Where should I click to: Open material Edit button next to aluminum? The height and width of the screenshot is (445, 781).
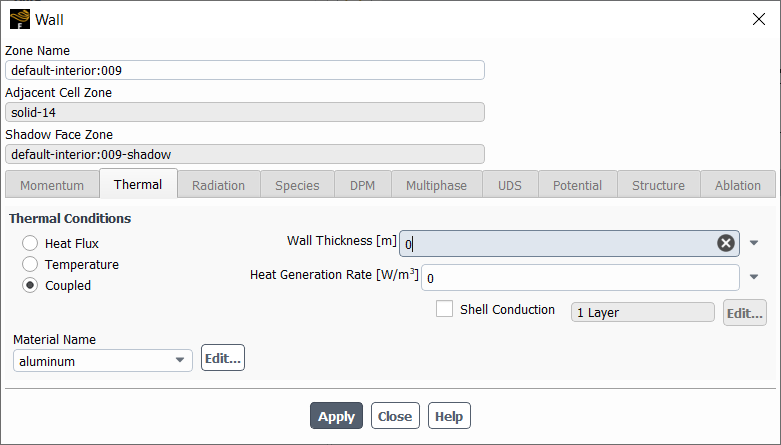[x=223, y=358]
